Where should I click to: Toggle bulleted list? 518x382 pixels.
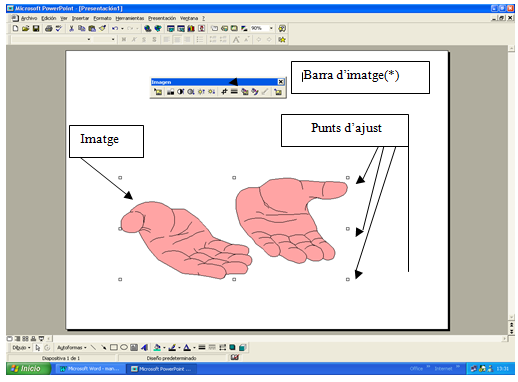pos(200,40)
